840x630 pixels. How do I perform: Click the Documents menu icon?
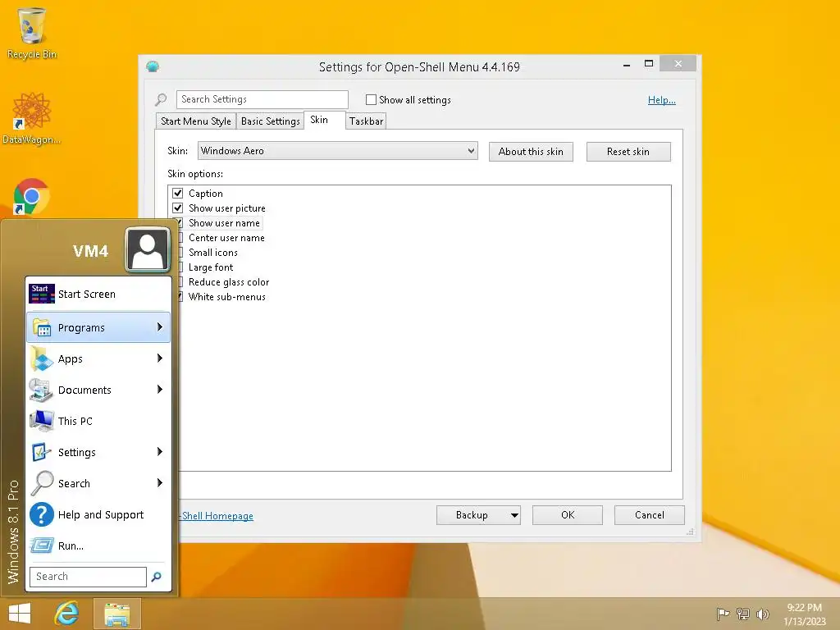(42, 390)
